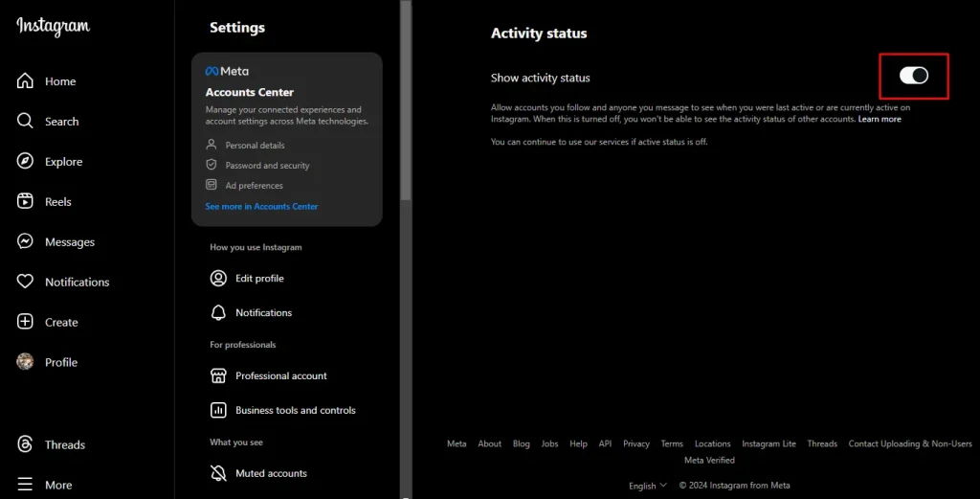The height and width of the screenshot is (499, 980).
Task: Click the Settings heading
Action: pos(237,28)
